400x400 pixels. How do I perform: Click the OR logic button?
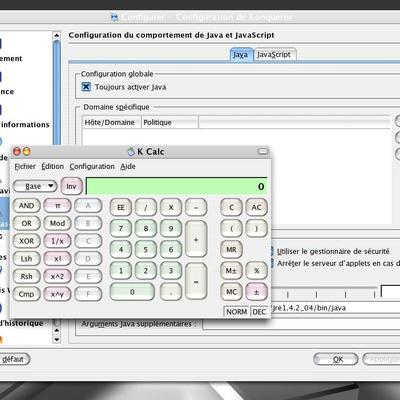[x=26, y=223]
